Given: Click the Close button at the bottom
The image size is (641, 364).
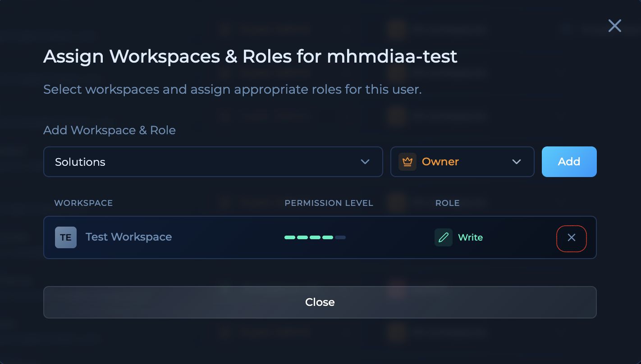Looking at the screenshot, I should coord(320,302).
